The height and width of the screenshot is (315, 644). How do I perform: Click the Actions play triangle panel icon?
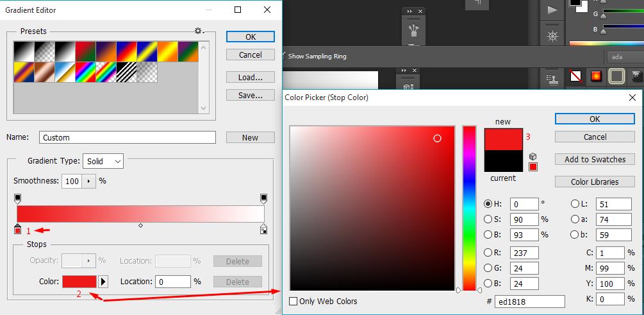point(553,10)
